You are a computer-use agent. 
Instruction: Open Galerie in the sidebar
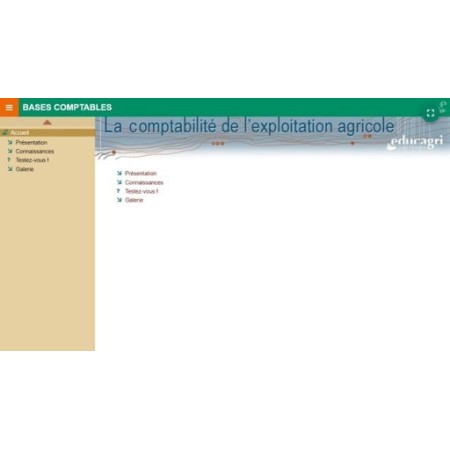tap(25, 169)
